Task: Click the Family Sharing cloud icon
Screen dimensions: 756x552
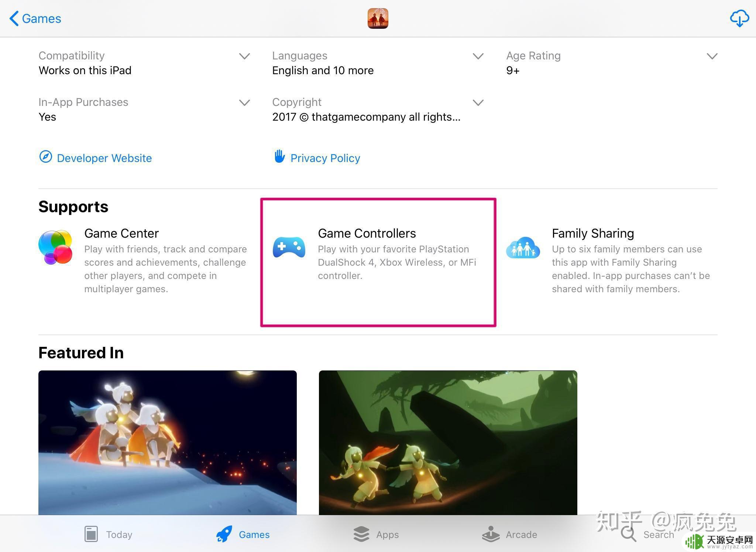Action: [523, 248]
